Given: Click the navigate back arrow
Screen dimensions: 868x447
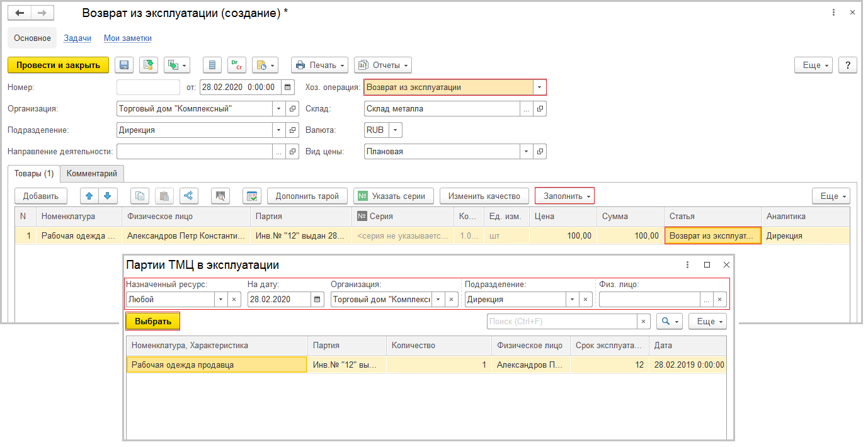Looking at the screenshot, I should (20, 13).
